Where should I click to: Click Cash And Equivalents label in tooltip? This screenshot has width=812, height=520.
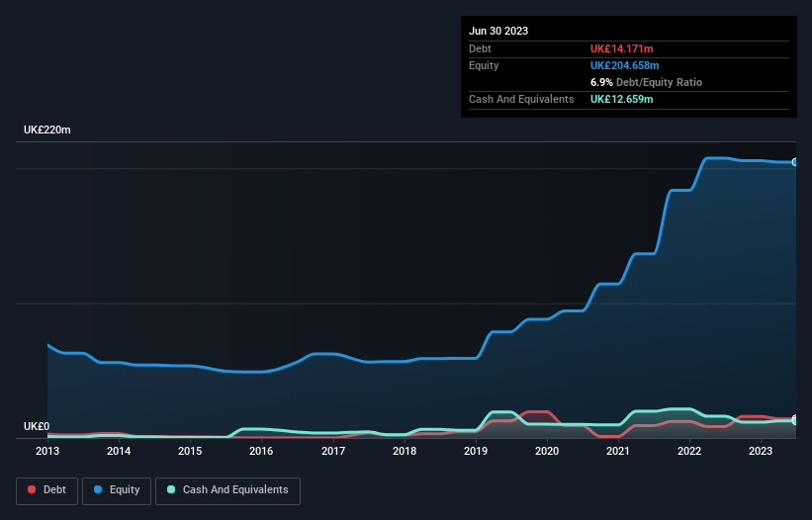coord(521,99)
